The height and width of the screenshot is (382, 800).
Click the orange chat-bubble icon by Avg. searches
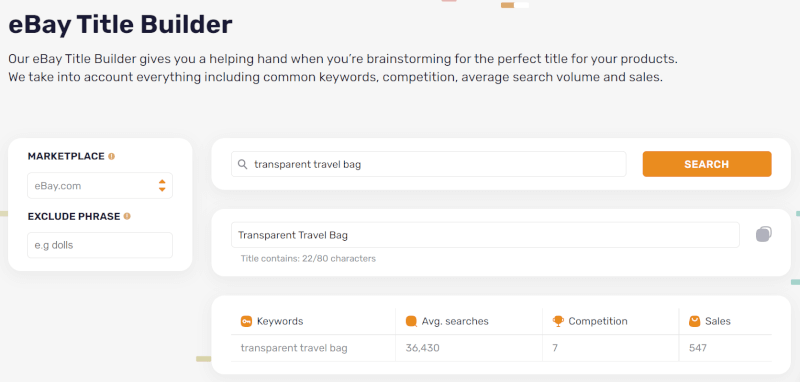(411, 321)
